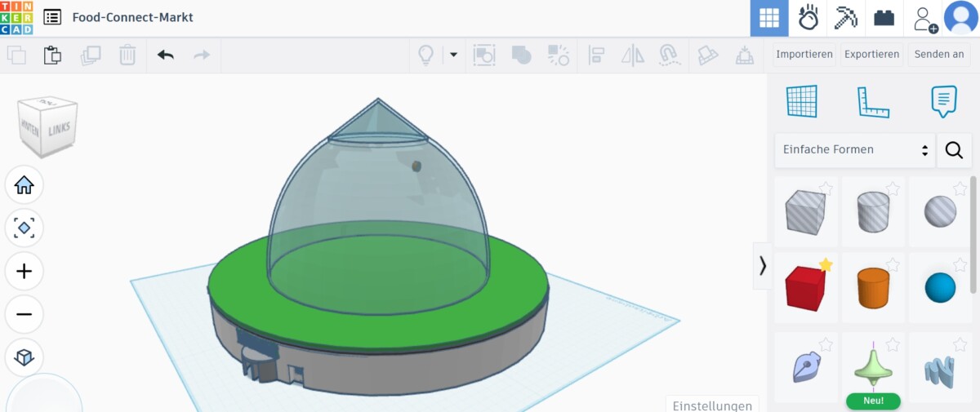Pick the scribble pen shape
Image resolution: width=980 pixels, height=412 pixels.
(805, 366)
